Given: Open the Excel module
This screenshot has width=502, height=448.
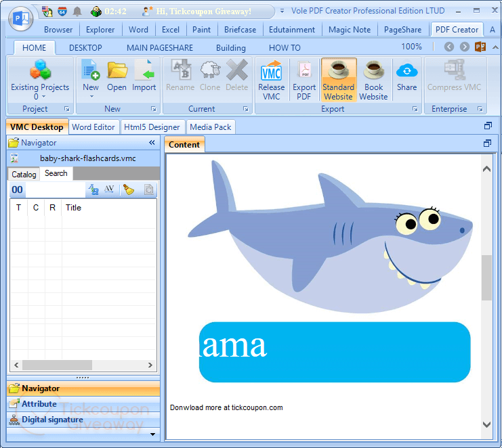Looking at the screenshot, I should click(x=171, y=30).
